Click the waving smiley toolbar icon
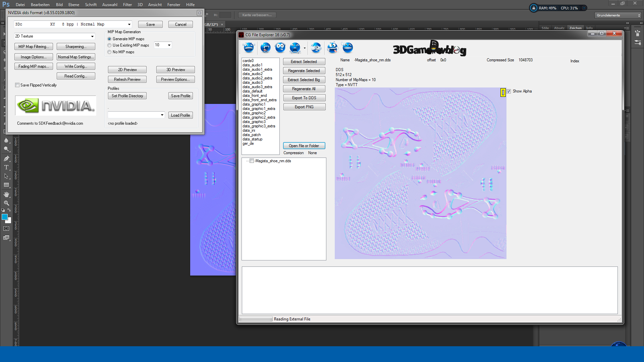Screen dimensions: 644x362 click(348, 48)
